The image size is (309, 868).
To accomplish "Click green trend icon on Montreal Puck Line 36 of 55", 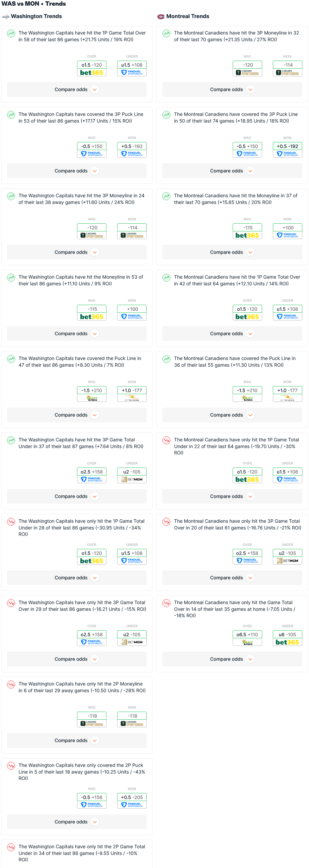I will pyautogui.click(x=166, y=359).
